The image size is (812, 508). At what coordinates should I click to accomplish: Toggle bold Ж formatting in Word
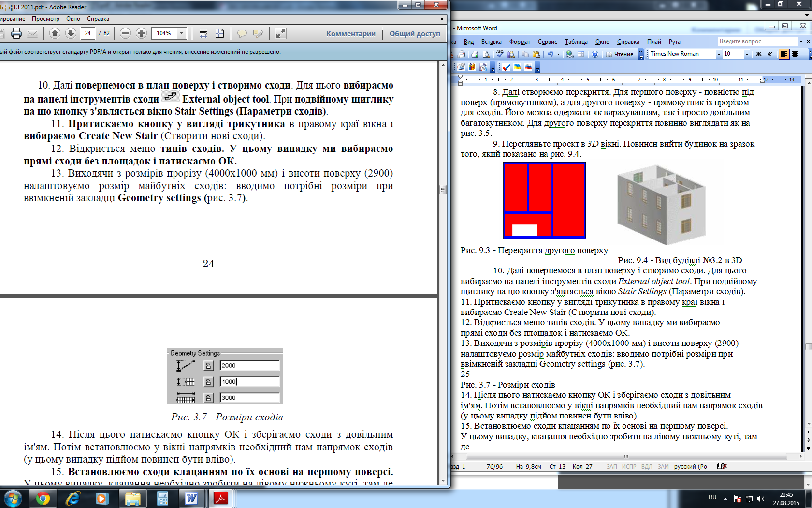point(758,54)
